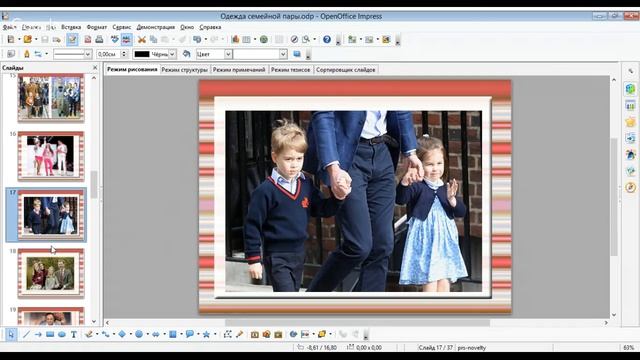This screenshot has width=640, height=360.
Task: Expand the empty area fill dropdown
Action: point(283,54)
